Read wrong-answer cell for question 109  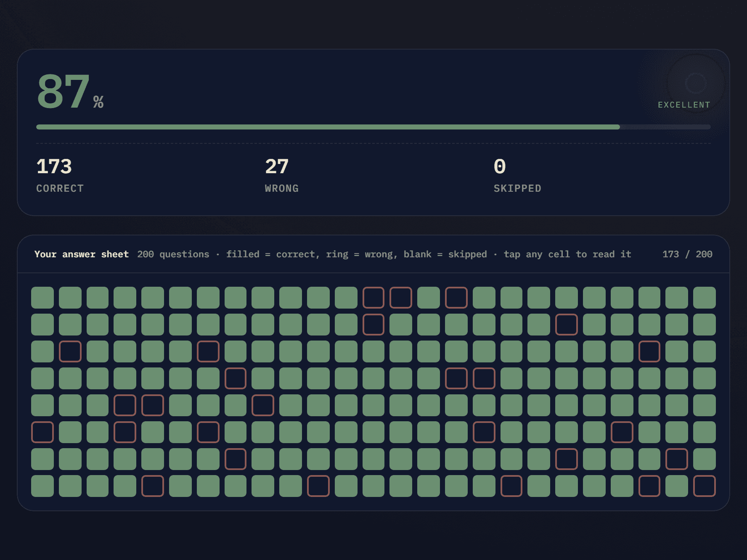click(x=263, y=405)
